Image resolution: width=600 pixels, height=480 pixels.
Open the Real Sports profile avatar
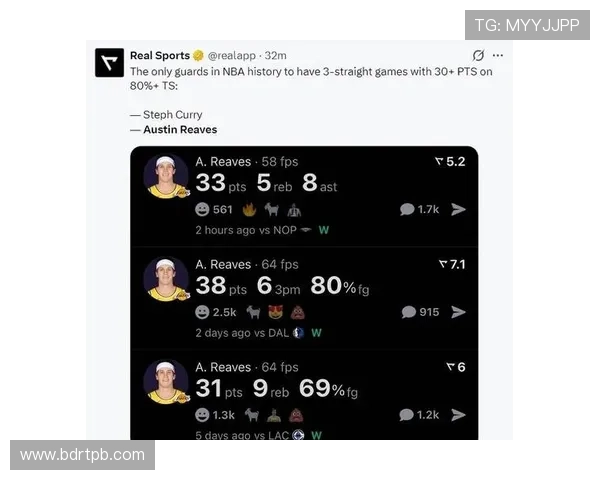tap(109, 62)
